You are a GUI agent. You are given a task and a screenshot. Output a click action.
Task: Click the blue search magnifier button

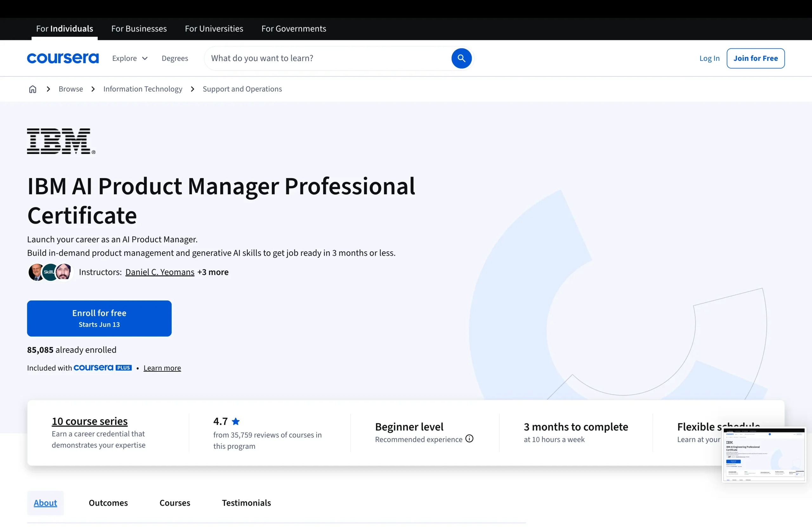(461, 58)
